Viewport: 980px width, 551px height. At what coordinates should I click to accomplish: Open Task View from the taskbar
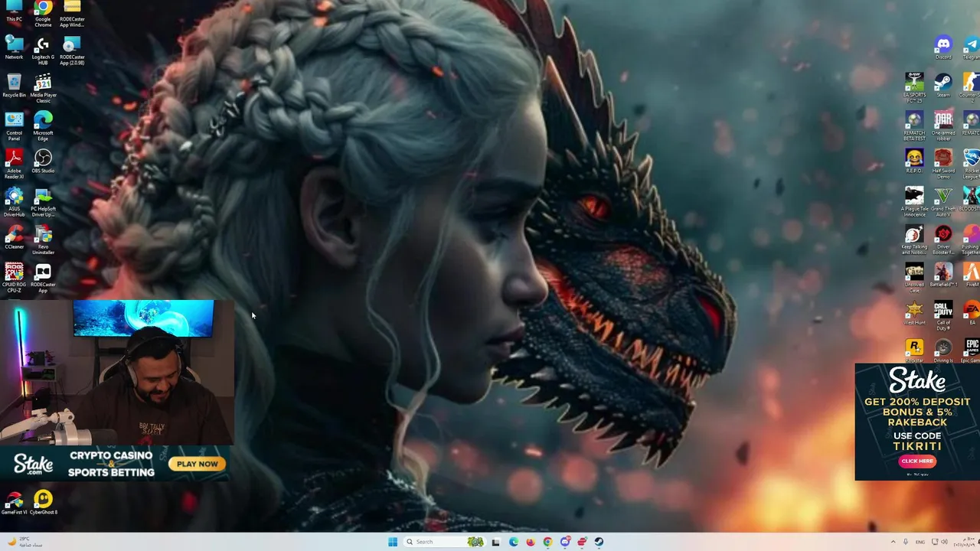click(x=496, y=542)
